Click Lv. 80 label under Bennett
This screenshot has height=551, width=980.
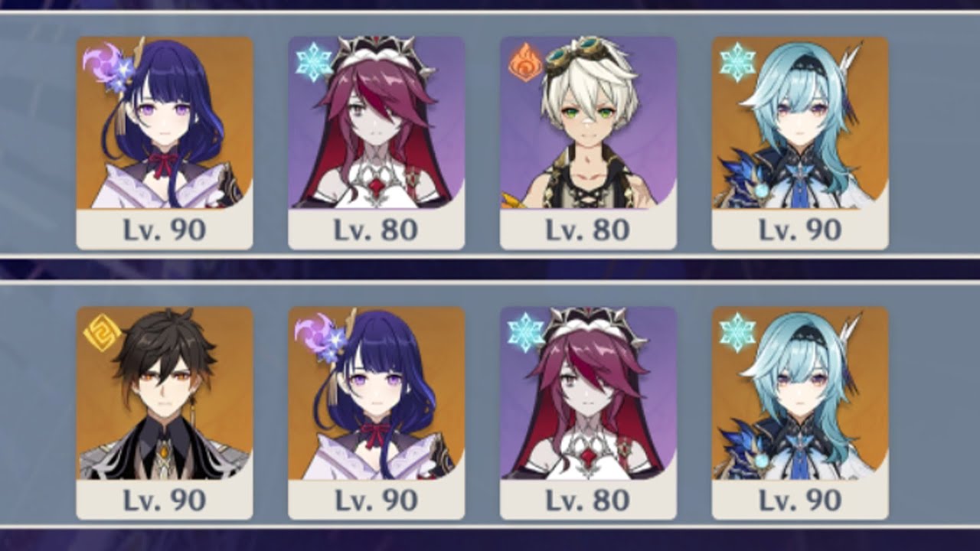tap(588, 230)
